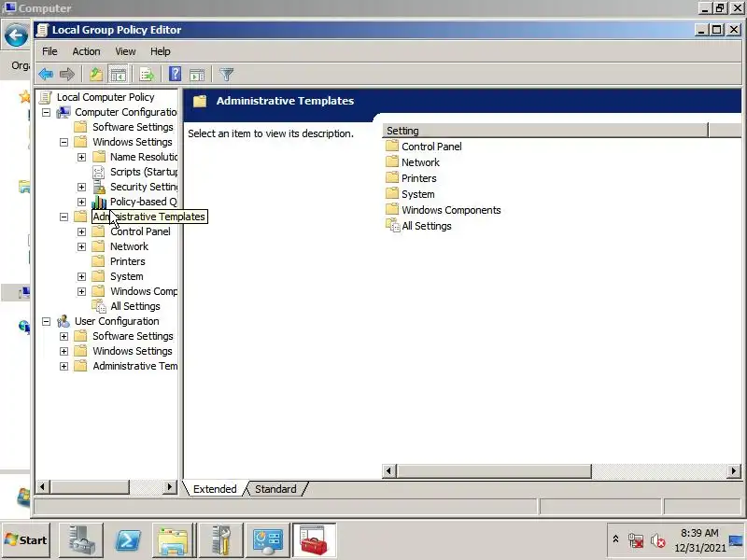Click the Filter funnel toolbar icon
This screenshot has height=560, width=747.
point(226,75)
